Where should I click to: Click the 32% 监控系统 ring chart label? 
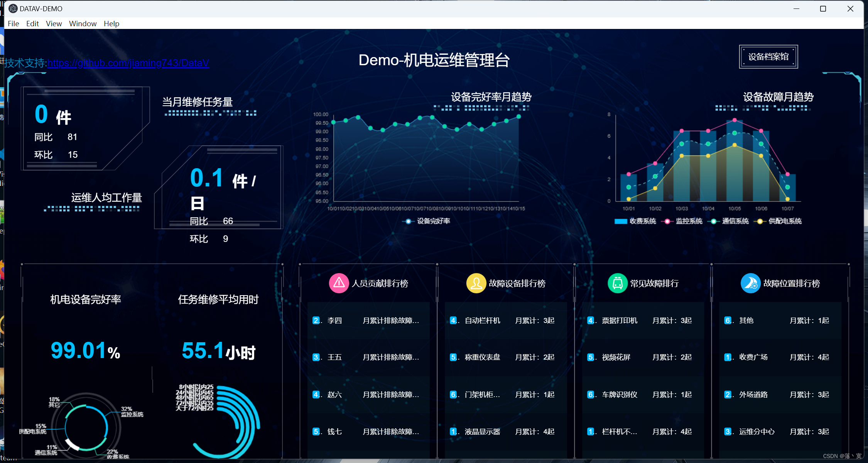[132, 412]
